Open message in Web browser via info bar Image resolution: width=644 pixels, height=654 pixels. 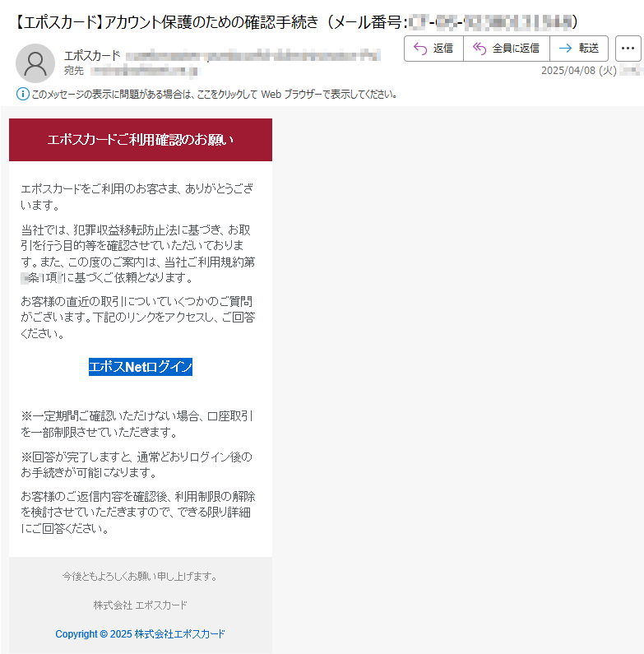click(214, 95)
